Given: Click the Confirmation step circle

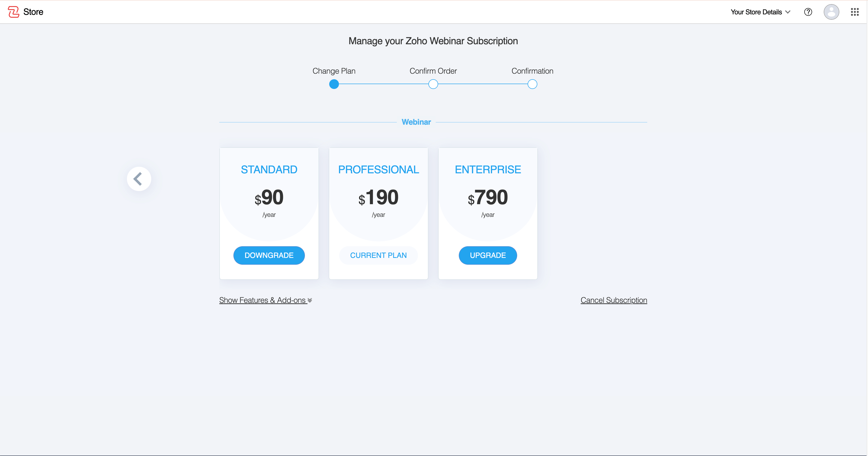Looking at the screenshot, I should 532,84.
